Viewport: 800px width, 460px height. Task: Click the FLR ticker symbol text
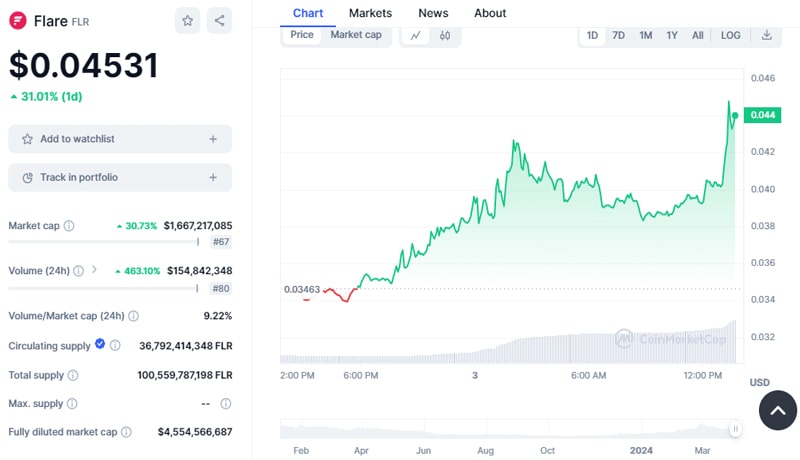coord(80,22)
